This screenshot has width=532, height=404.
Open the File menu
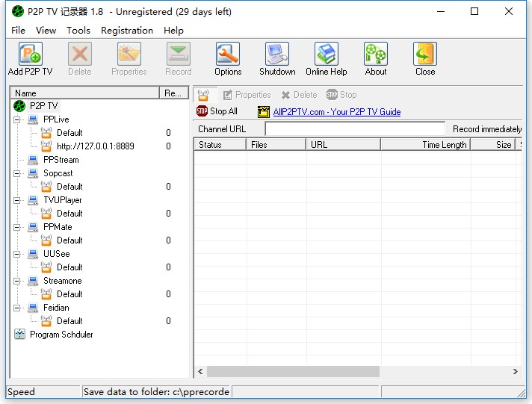(x=18, y=31)
